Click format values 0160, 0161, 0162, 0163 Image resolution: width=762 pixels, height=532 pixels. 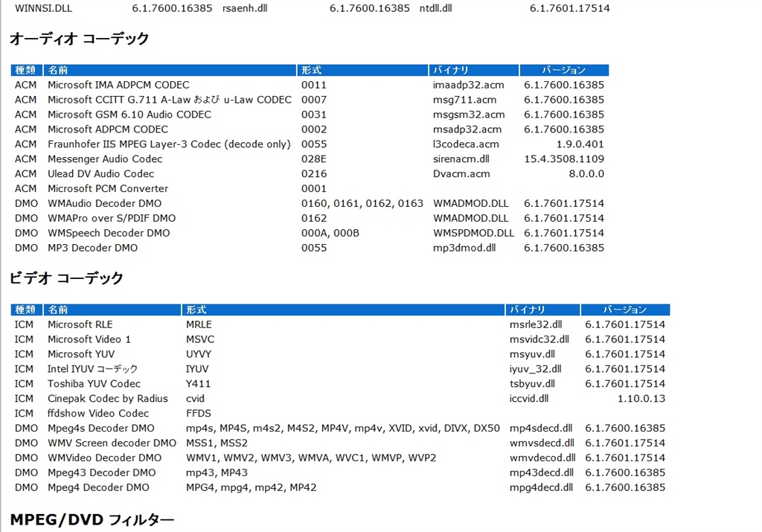(x=362, y=204)
